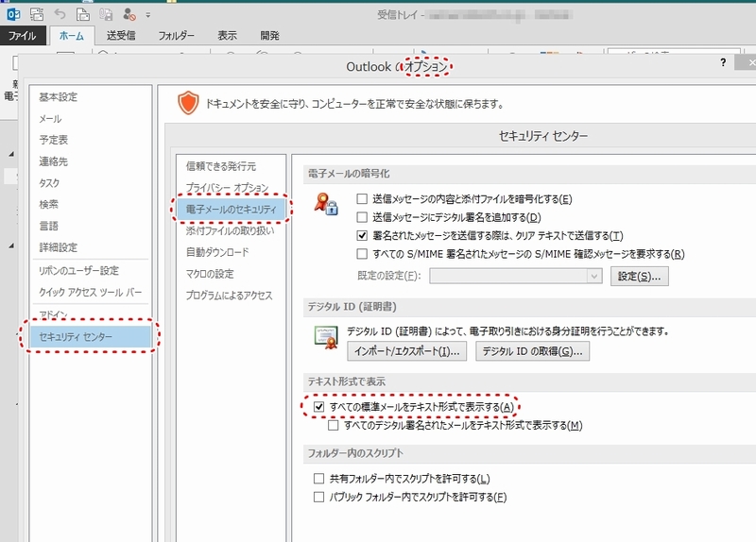Open 添付ファイルの取り扱い in Security Center
Image resolution: width=756 pixels, height=542 pixels.
[x=231, y=230]
